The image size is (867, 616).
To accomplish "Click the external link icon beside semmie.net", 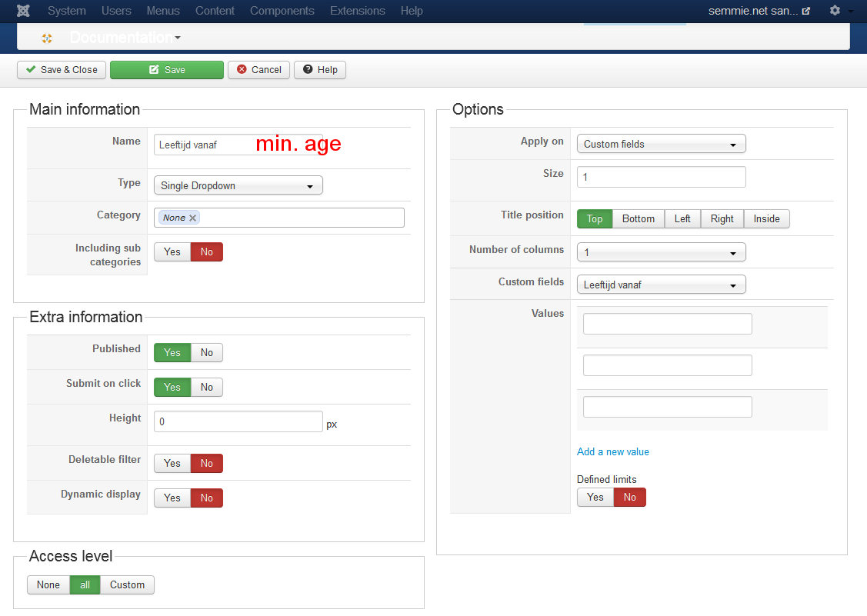I will coord(806,11).
